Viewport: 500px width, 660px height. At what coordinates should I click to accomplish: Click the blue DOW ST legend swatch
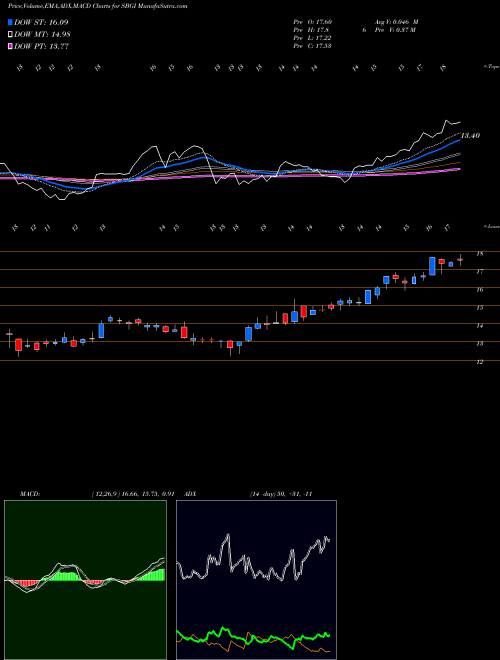pyautogui.click(x=11, y=22)
